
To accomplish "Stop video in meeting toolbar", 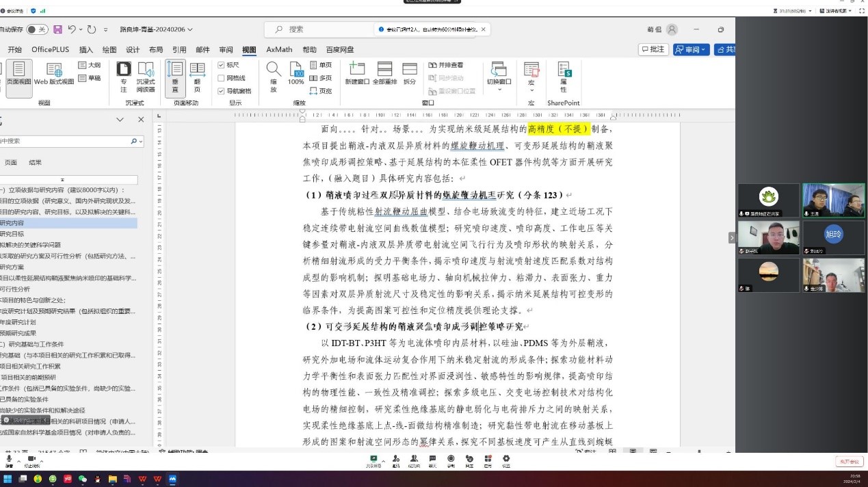I will [31, 461].
